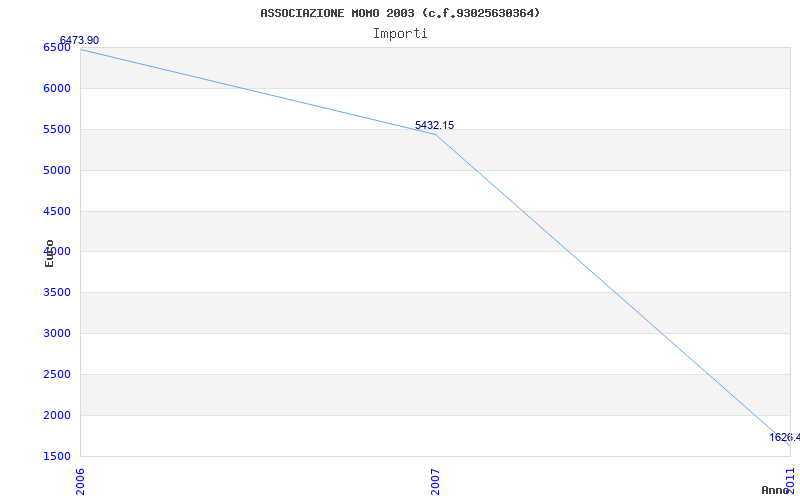Click the 6000 y-axis value

point(57,88)
